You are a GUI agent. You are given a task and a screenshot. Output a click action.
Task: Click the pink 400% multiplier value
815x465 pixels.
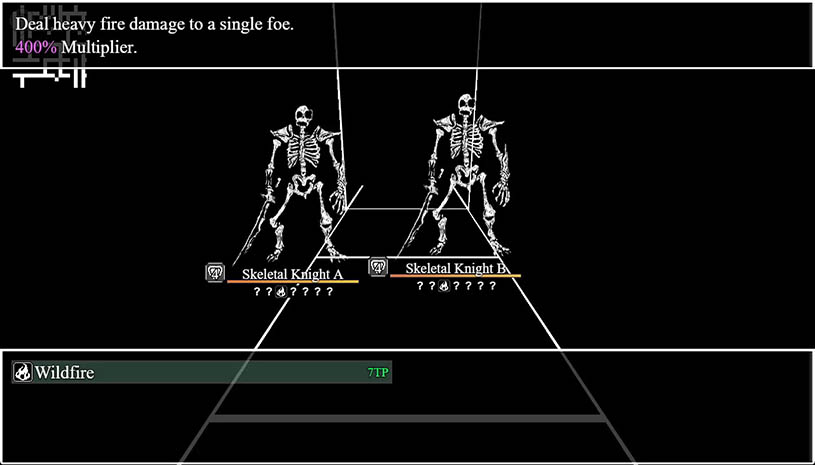pyautogui.click(x=35, y=46)
